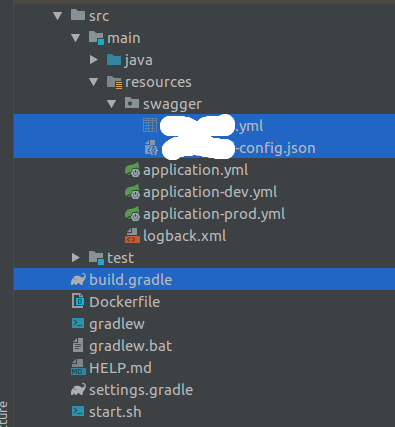Click the Spring icon of application.yml

(132, 170)
